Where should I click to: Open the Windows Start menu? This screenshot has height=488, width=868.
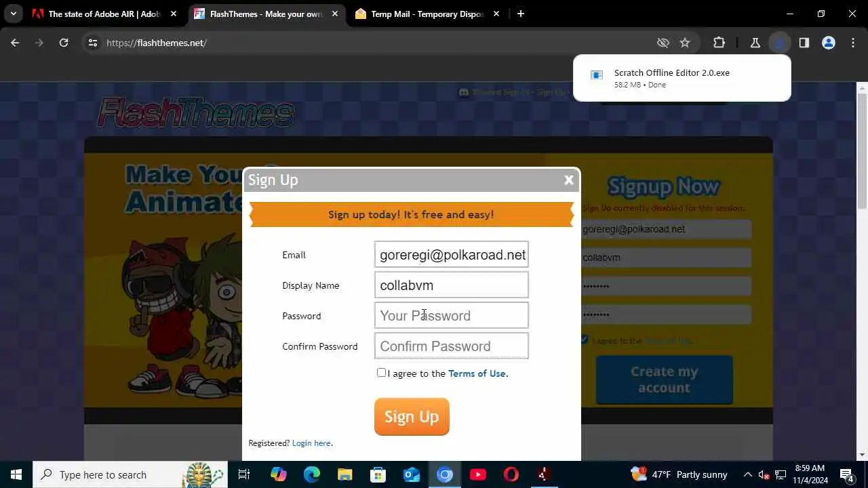click(x=16, y=474)
